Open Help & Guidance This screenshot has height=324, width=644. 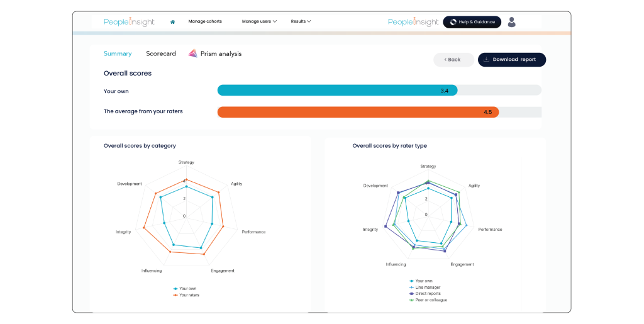[x=472, y=22]
